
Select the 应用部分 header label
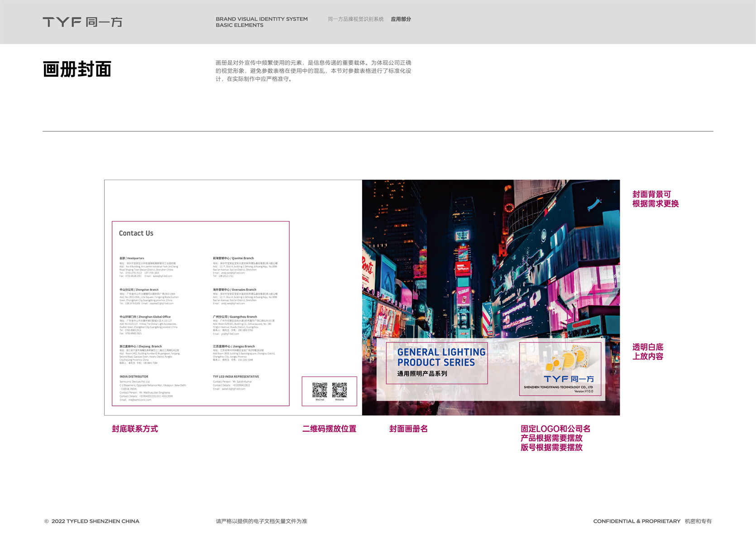click(x=401, y=19)
